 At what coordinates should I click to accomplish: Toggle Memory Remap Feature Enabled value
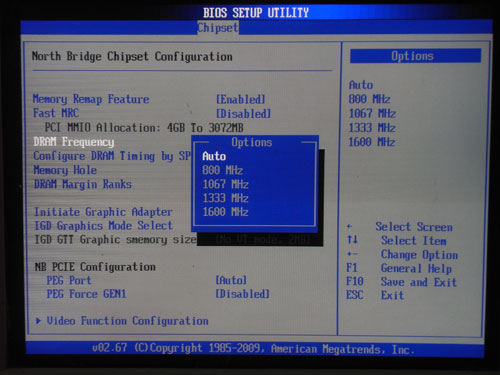[x=241, y=99]
